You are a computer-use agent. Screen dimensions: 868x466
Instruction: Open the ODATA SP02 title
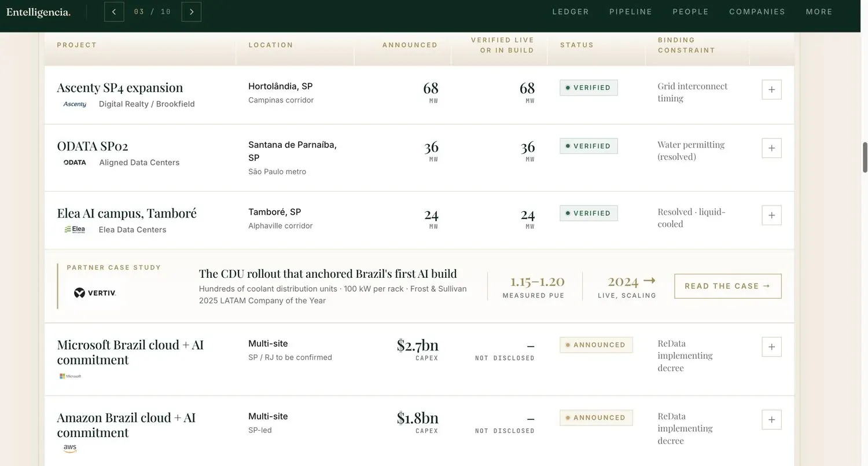pos(93,146)
